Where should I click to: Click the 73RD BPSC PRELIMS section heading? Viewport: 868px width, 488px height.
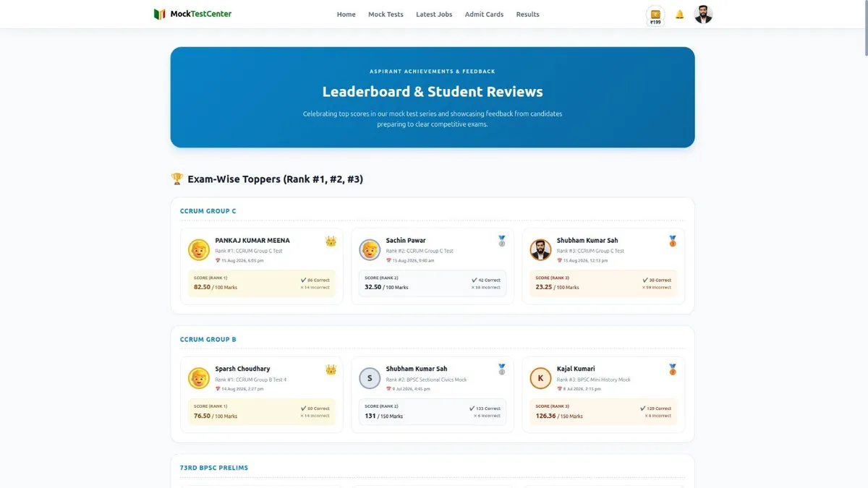214,468
